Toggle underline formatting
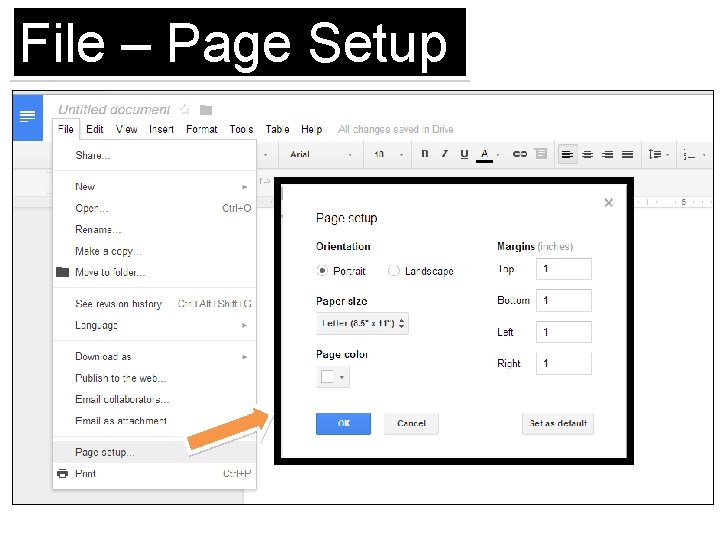 (464, 154)
